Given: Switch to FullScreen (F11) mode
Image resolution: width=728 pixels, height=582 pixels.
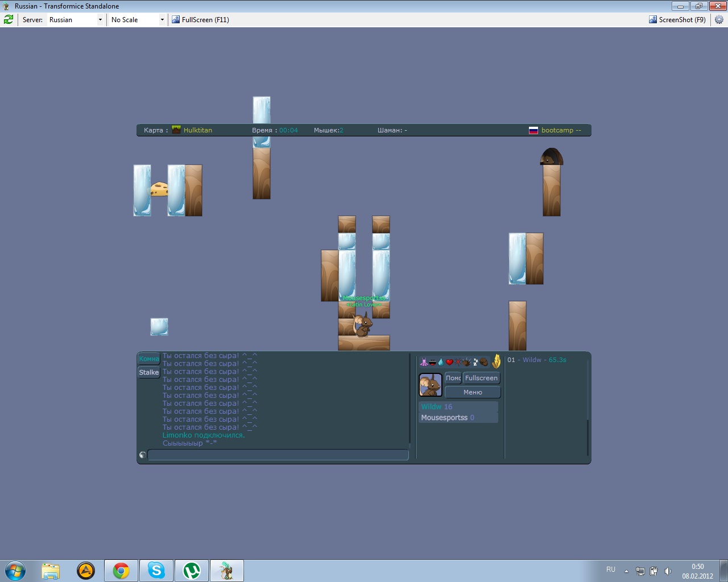Looking at the screenshot, I should point(201,19).
